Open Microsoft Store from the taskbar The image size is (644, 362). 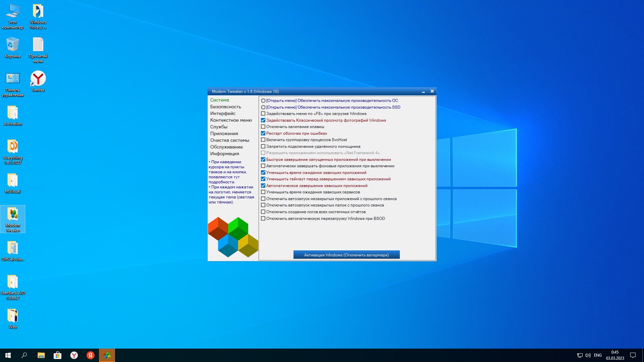(58, 355)
